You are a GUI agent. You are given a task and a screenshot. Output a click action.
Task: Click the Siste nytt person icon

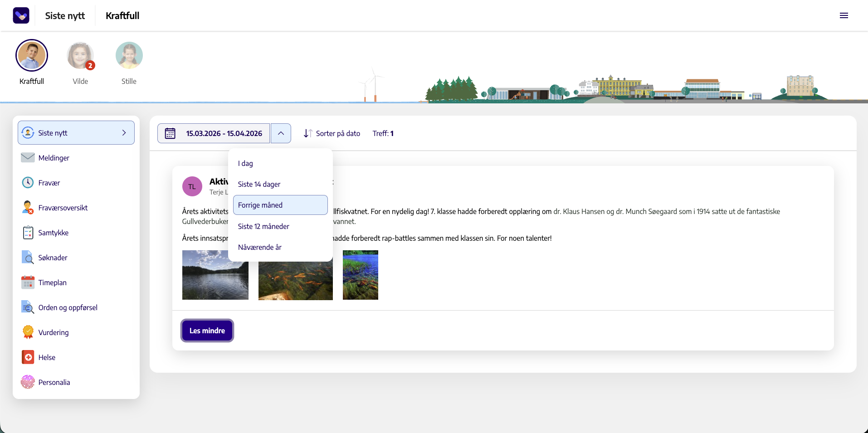[28, 132]
